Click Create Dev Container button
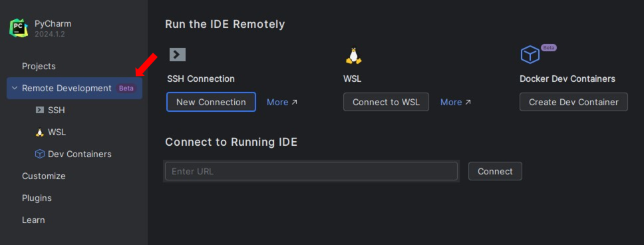The width and height of the screenshot is (644, 245). point(573,102)
